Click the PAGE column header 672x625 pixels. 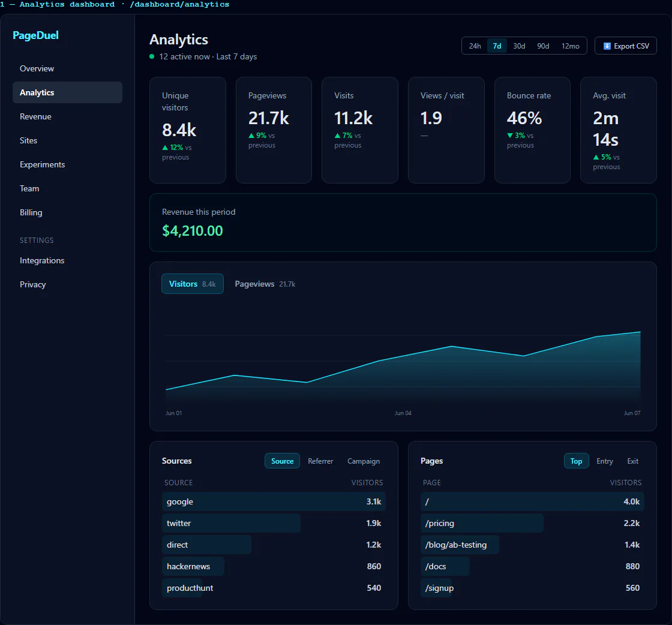coord(431,483)
